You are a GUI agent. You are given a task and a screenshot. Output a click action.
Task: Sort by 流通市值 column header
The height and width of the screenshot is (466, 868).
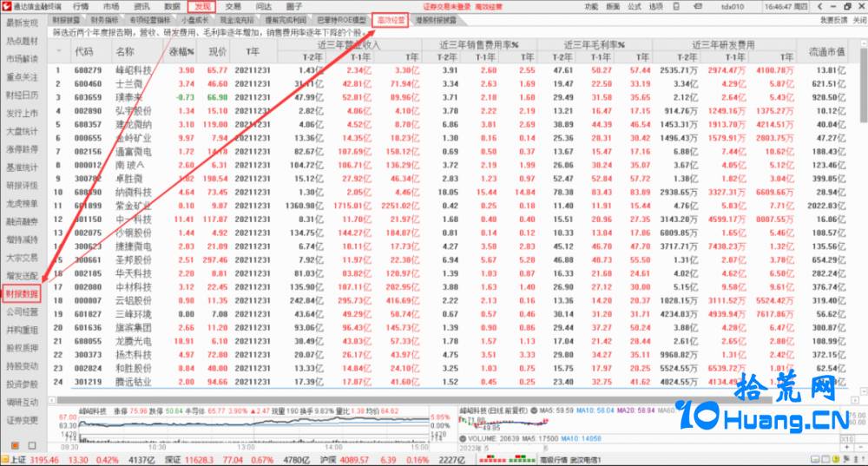826,51
